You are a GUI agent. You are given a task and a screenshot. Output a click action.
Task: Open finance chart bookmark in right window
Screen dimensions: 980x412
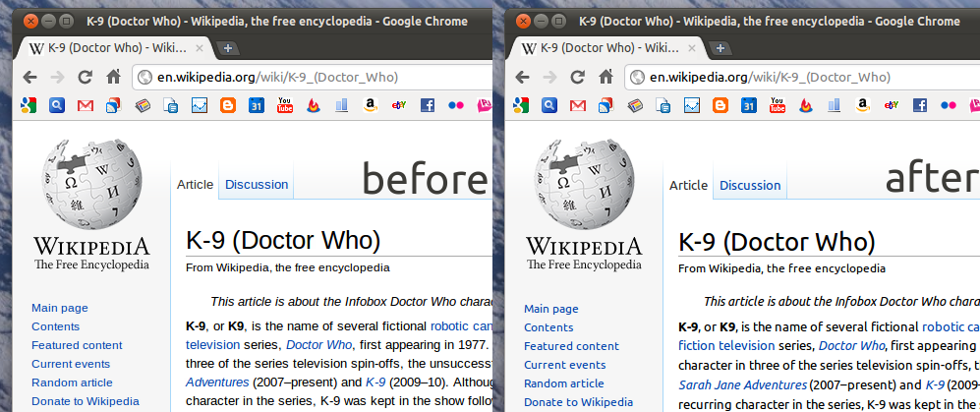click(x=692, y=105)
